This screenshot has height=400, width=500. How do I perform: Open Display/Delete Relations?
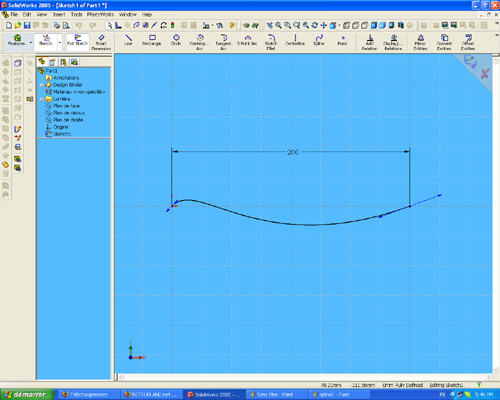coord(393,42)
